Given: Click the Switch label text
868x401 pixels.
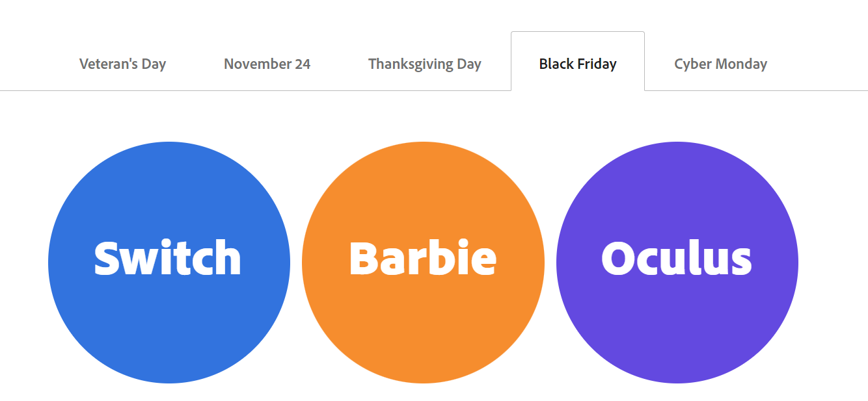Looking at the screenshot, I should click(167, 257).
